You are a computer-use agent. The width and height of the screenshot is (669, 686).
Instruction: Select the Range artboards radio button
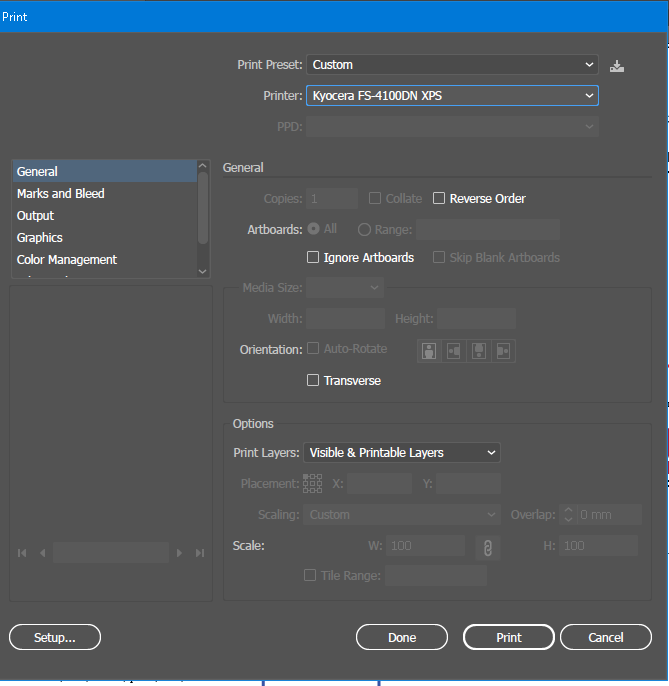click(x=364, y=230)
